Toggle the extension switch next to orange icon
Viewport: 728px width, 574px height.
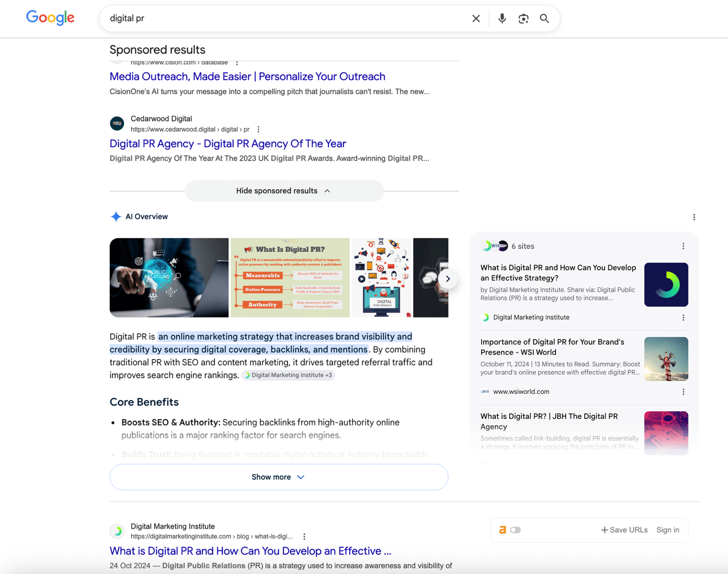[x=516, y=530]
